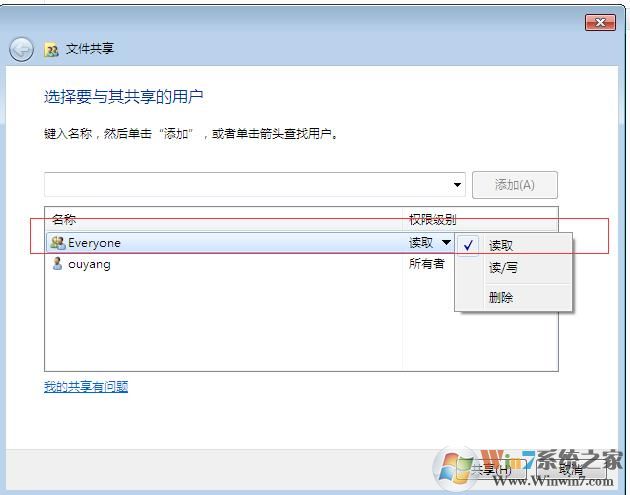
Task: Focus the user name input field
Action: coord(248,185)
